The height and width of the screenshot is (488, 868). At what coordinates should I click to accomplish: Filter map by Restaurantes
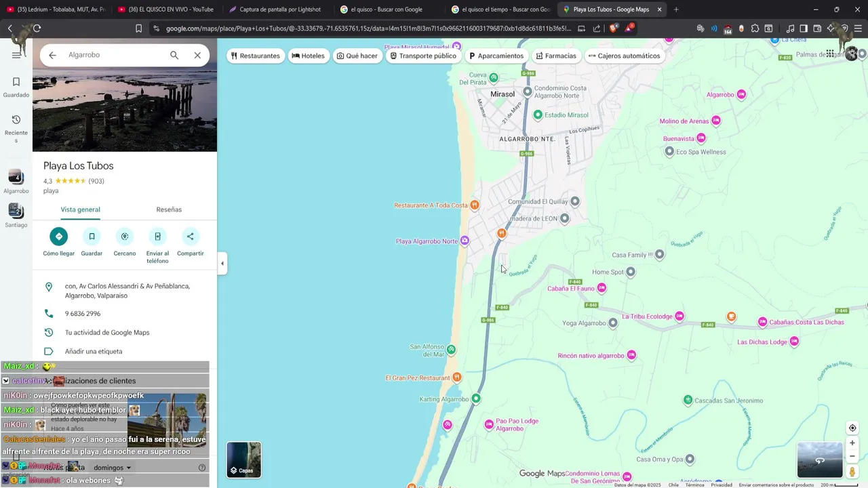click(x=256, y=56)
